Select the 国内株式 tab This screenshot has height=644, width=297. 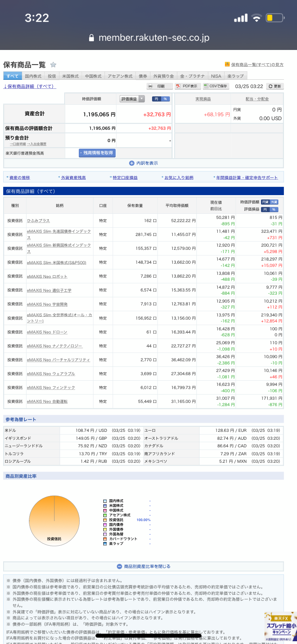[33, 76]
